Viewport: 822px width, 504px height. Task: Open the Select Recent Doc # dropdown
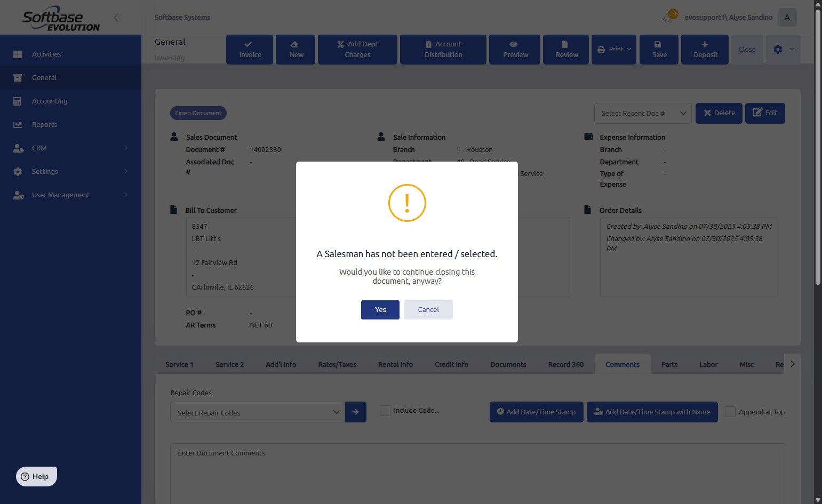(x=643, y=113)
